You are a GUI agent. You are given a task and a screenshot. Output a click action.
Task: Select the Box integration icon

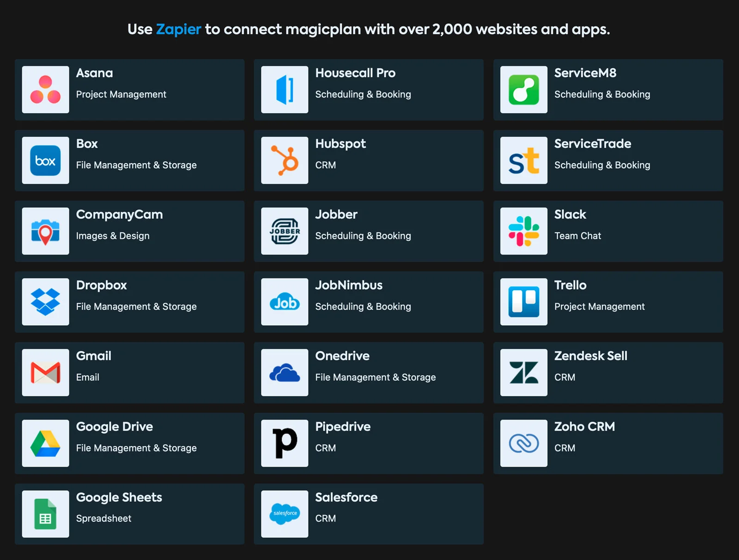(45, 160)
